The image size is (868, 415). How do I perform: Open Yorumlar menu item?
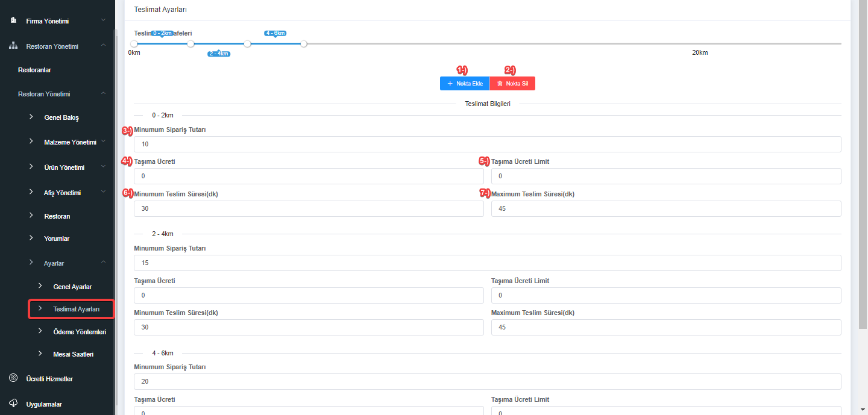click(57, 239)
